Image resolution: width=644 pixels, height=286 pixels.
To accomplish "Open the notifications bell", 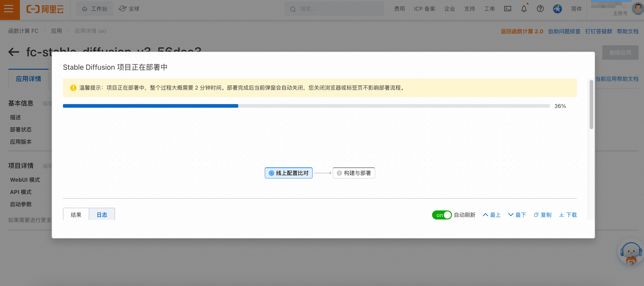I will coord(524,9).
